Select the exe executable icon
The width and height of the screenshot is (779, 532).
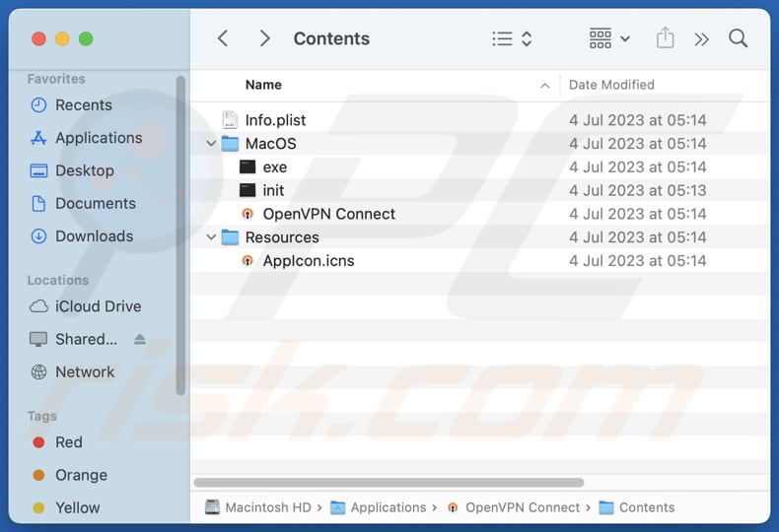(248, 166)
